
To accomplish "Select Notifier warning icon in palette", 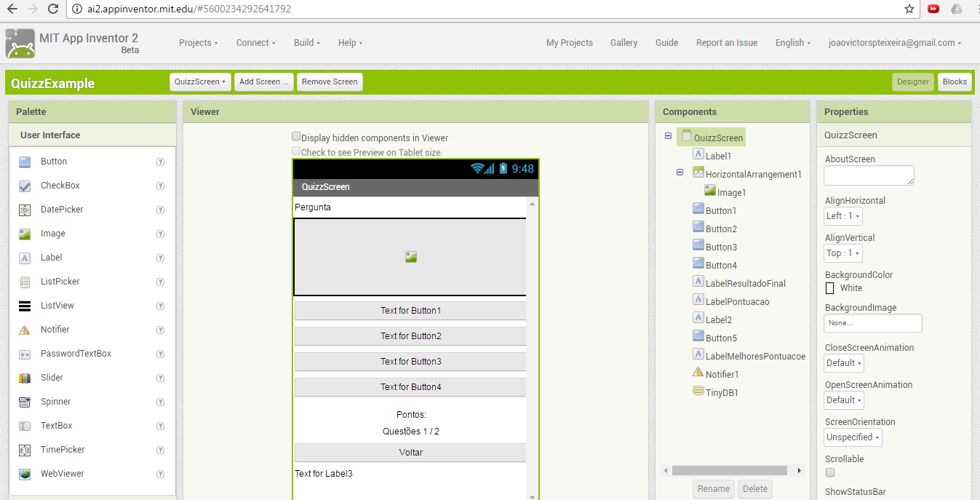I will tap(25, 330).
